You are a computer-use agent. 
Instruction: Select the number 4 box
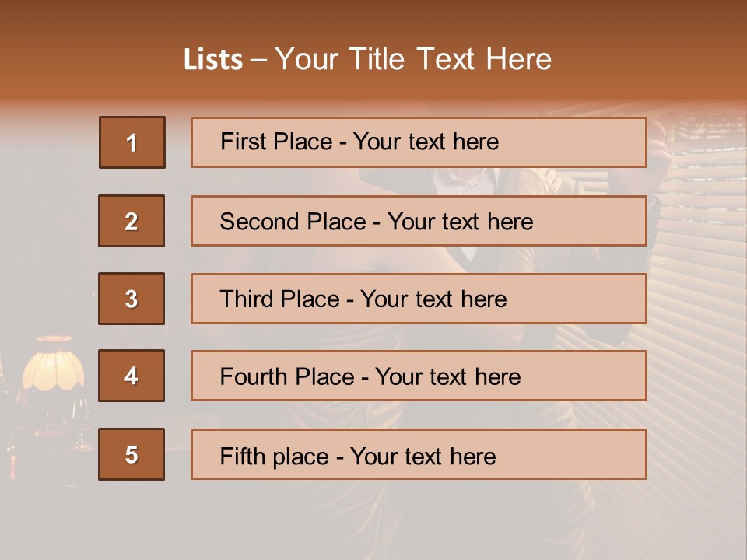tap(132, 376)
